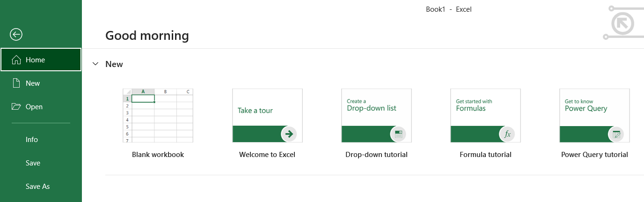Click the Home house icon in sidebar
The height and width of the screenshot is (202, 644).
[x=16, y=60]
